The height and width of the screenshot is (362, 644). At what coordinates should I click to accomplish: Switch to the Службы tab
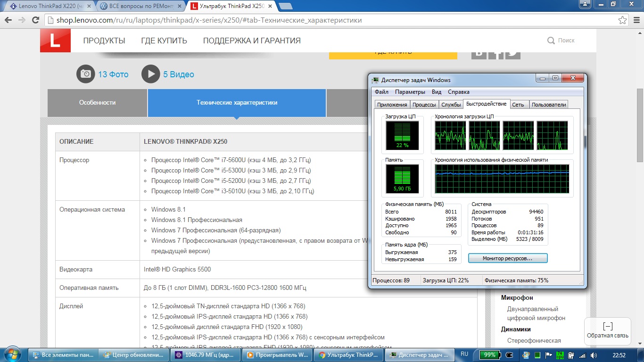451,105
